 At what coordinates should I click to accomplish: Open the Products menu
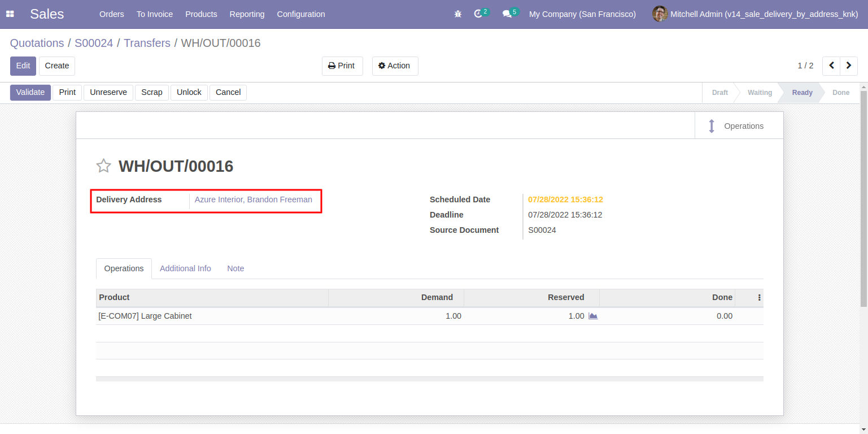201,14
